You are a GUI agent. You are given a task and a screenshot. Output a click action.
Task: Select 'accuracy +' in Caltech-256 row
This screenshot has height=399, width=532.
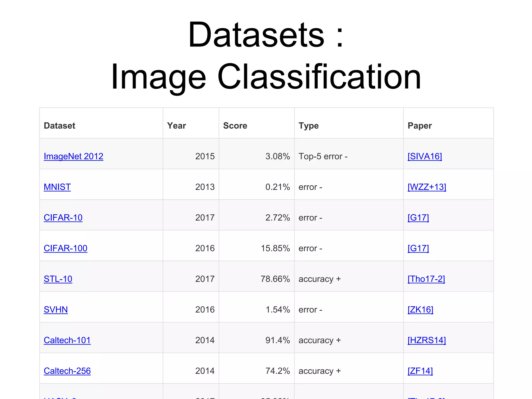click(320, 371)
